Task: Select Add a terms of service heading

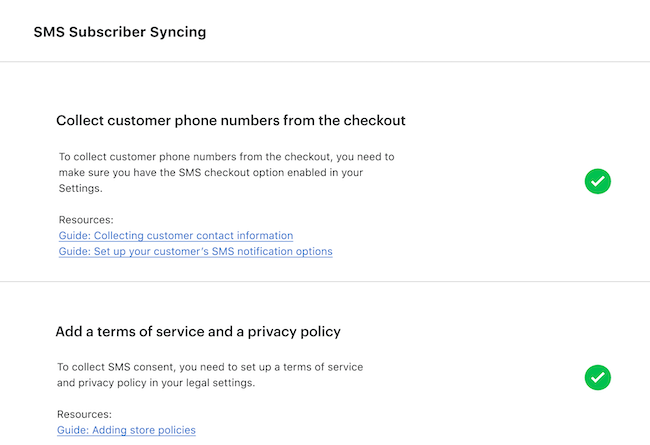Action: tap(198, 331)
